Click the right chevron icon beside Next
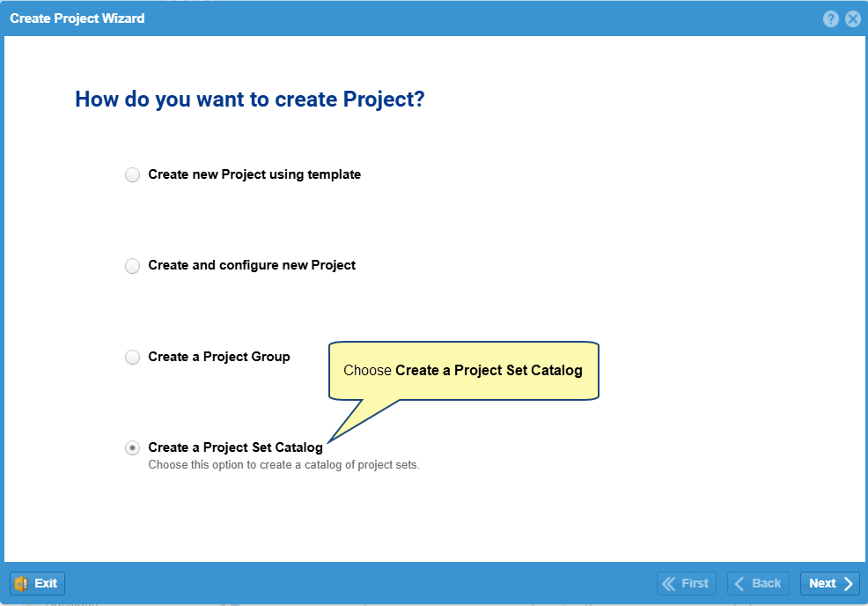This screenshot has height=606, width=868. click(x=848, y=583)
